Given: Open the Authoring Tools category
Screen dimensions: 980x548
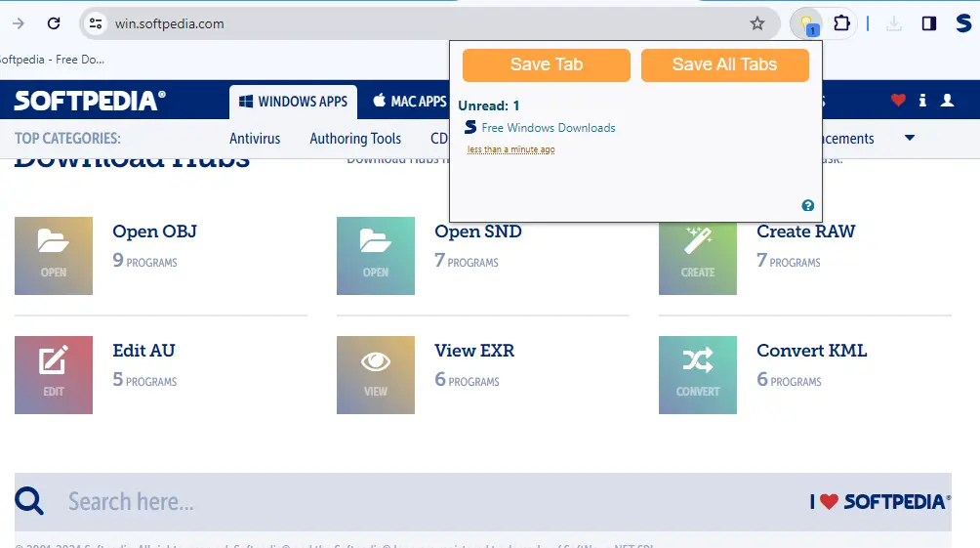Looking at the screenshot, I should coord(355,139).
